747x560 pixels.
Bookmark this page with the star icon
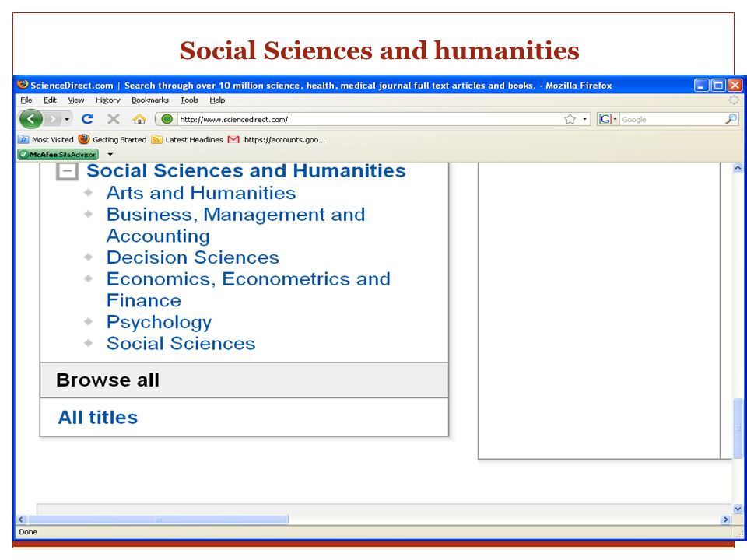tap(570, 119)
